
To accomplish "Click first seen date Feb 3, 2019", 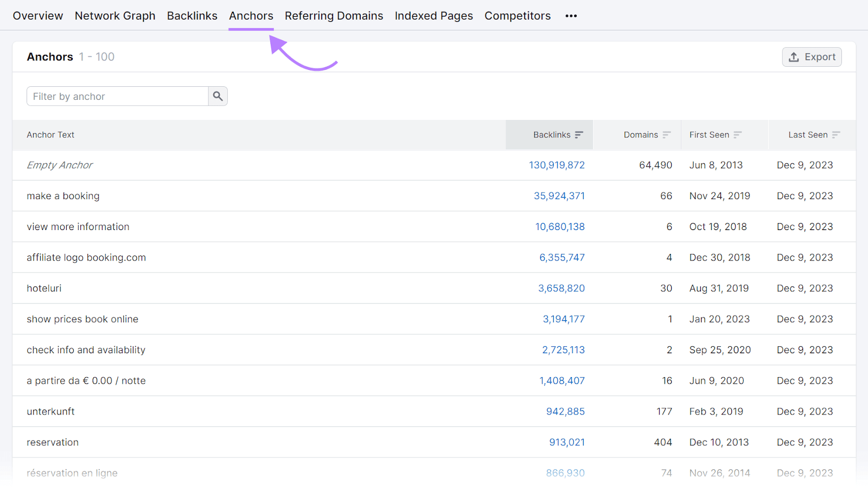I will point(716,411).
